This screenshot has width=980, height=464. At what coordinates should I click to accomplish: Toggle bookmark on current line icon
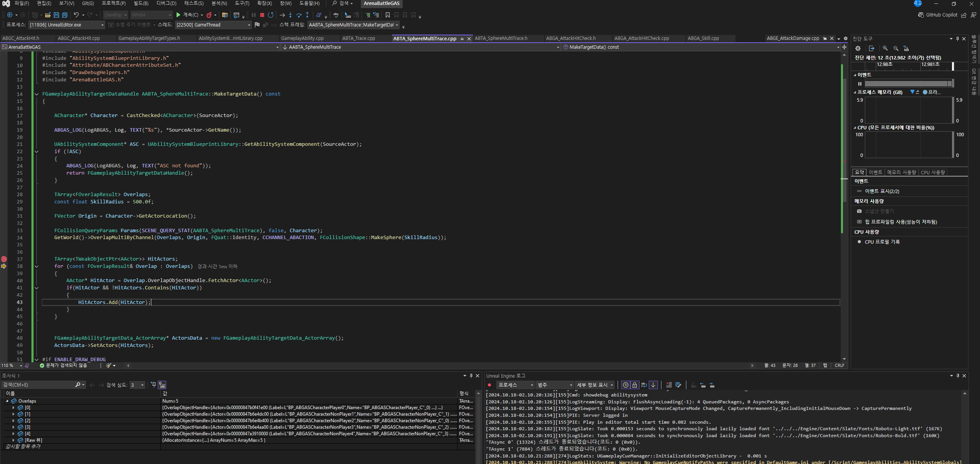388,15
